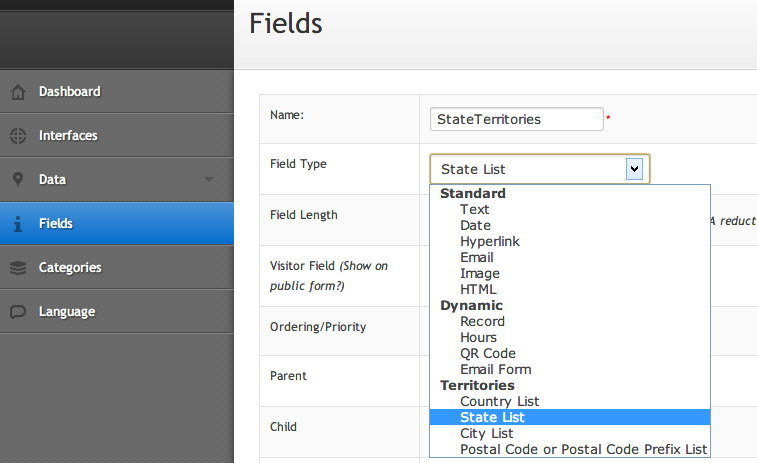
Task: Click the Language speech bubble icon
Action: click(x=18, y=312)
